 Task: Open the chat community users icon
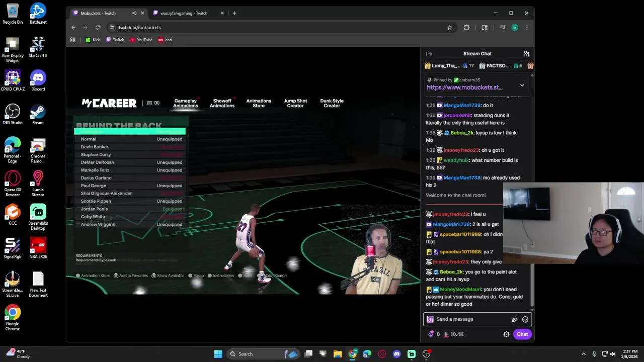tap(526, 54)
